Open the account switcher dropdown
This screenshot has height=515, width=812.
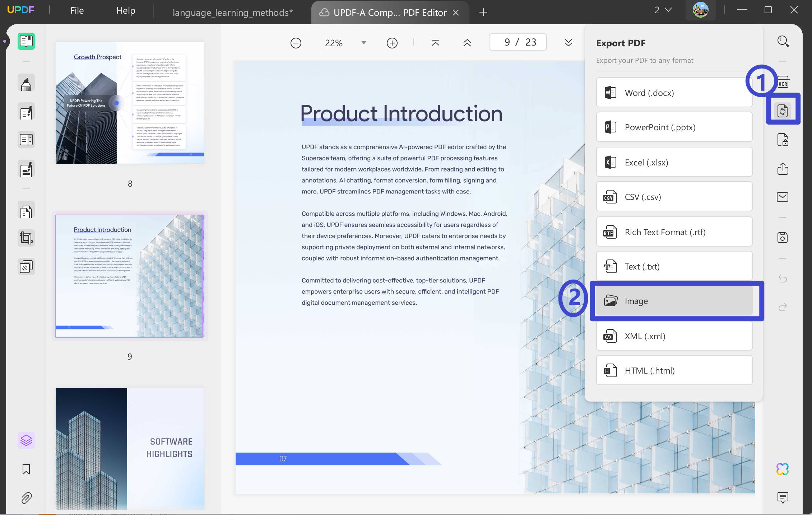pyautogui.click(x=663, y=10)
